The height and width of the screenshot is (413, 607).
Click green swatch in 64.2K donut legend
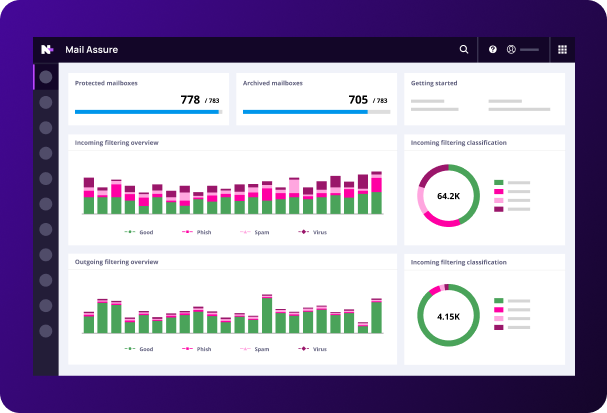pos(499,182)
